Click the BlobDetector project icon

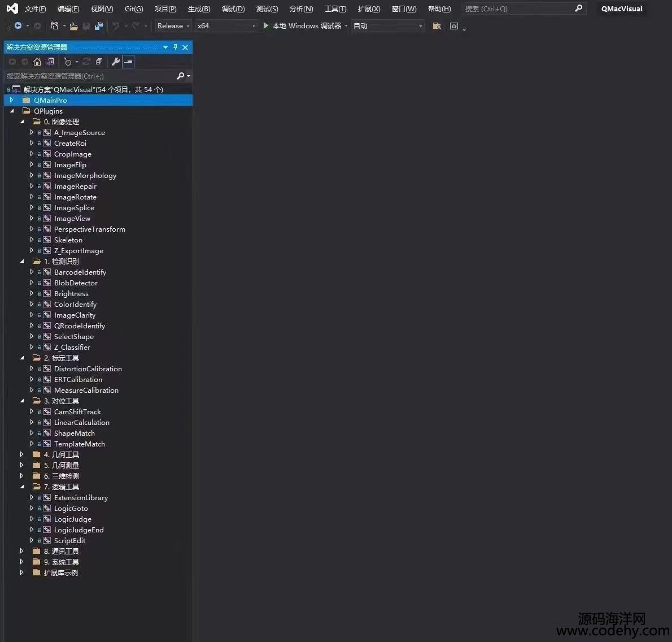[47, 283]
